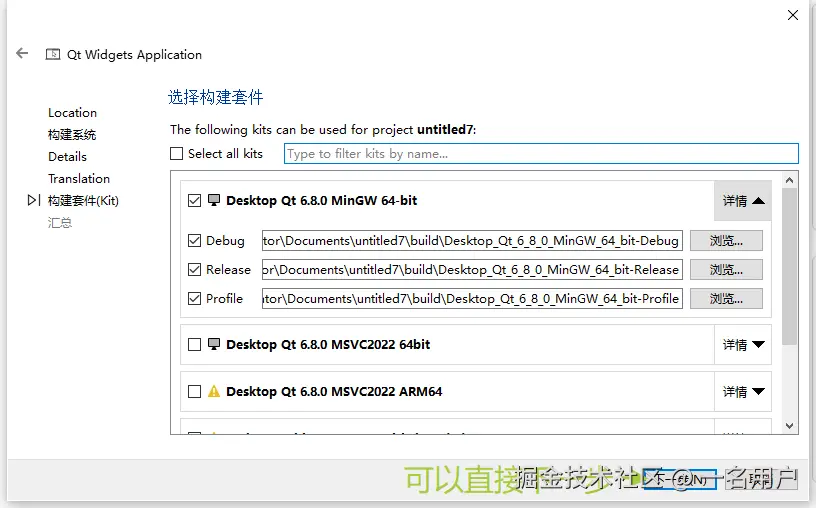Click the Release build path field
This screenshot has height=508, width=816.
click(472, 270)
